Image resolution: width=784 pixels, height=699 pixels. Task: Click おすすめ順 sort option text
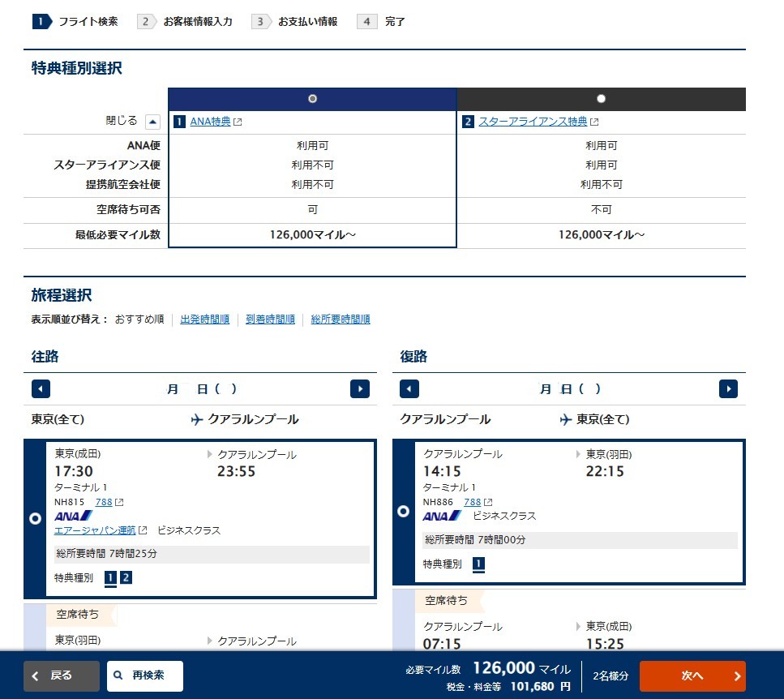pyautogui.click(x=139, y=319)
